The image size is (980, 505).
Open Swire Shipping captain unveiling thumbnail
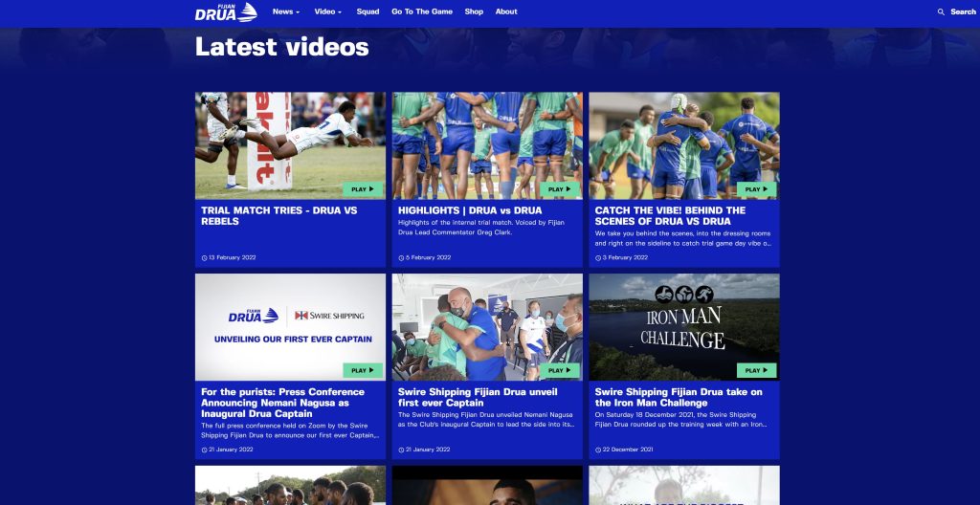tap(290, 327)
